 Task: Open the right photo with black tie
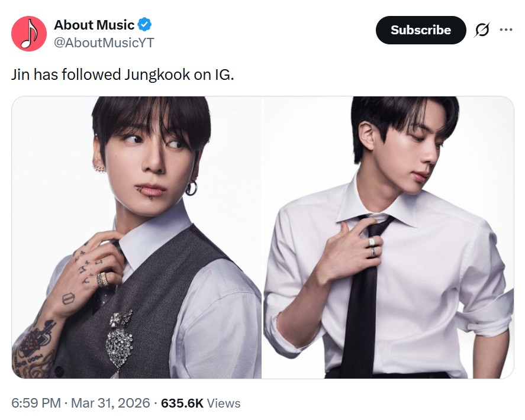[388, 237]
